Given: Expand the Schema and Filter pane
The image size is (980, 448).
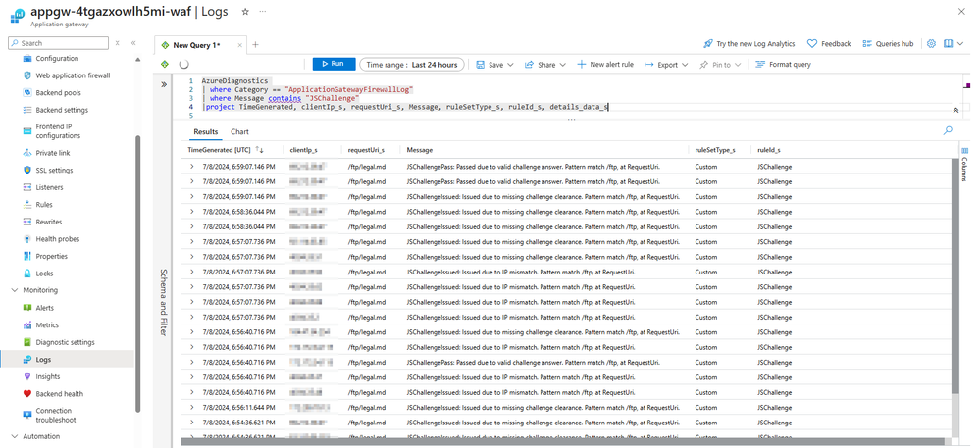Looking at the screenshot, I should pos(164,84).
